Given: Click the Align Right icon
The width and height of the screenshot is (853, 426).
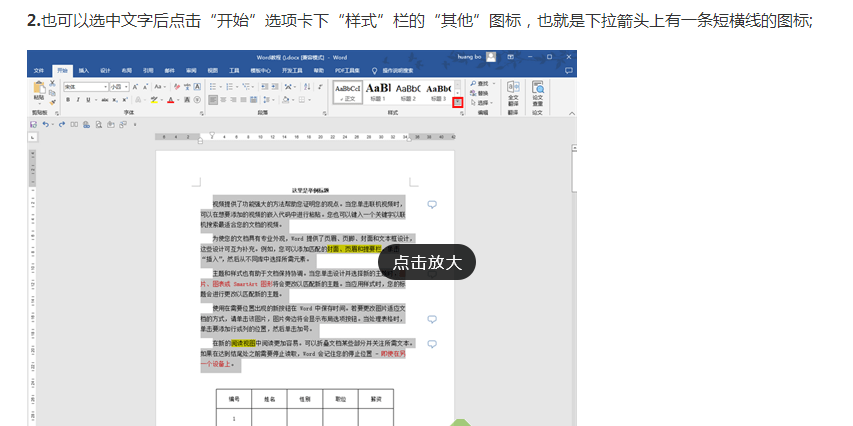Looking at the screenshot, I should (x=233, y=100).
